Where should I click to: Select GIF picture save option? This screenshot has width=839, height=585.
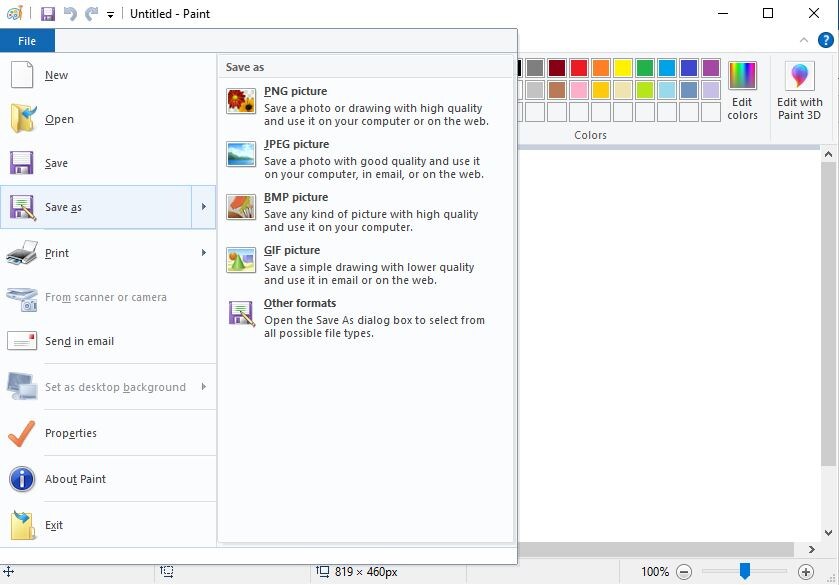pos(365,264)
